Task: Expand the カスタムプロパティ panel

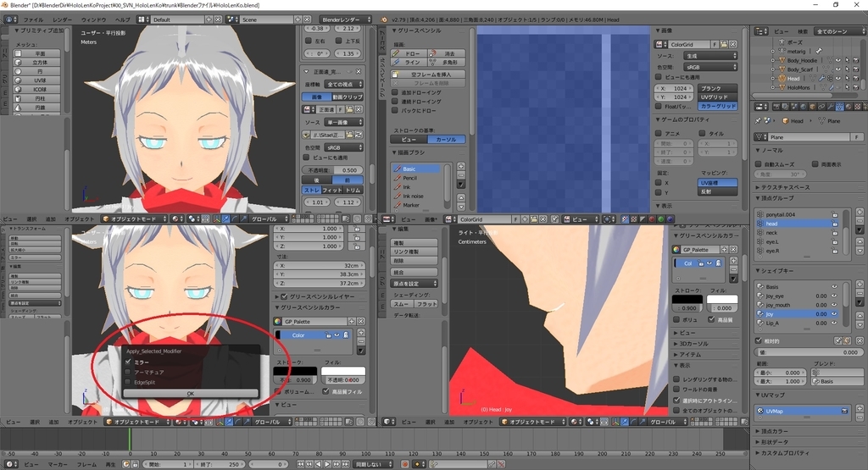Action: click(x=781, y=453)
